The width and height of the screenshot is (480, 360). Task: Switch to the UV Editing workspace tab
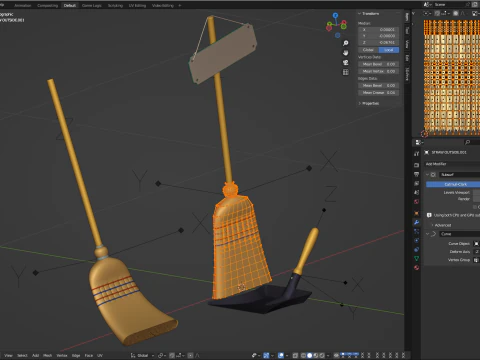[x=137, y=5]
